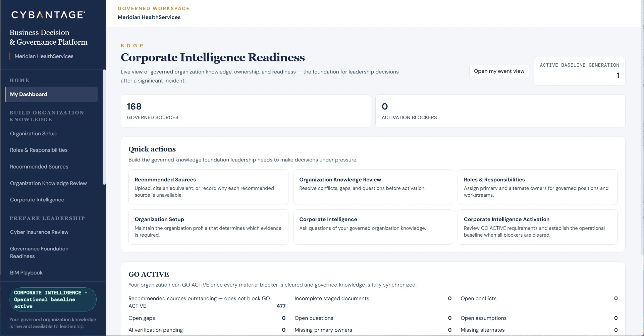Click the Cybantage logo
644x336 pixels.
click(48, 15)
